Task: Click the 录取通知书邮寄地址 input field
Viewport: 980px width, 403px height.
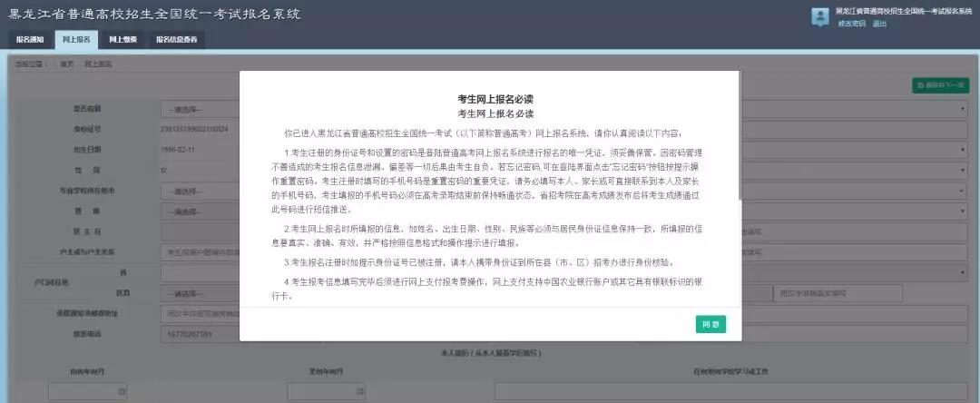Action: click(200, 313)
